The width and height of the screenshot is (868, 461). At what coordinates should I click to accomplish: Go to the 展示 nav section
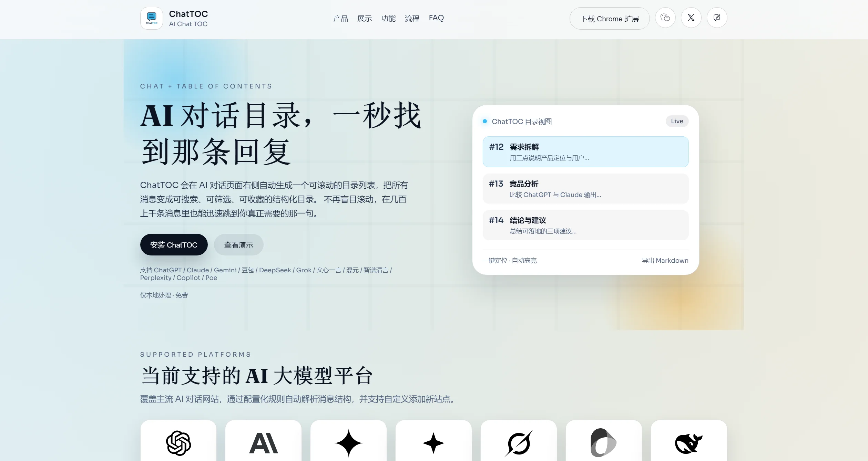click(365, 18)
